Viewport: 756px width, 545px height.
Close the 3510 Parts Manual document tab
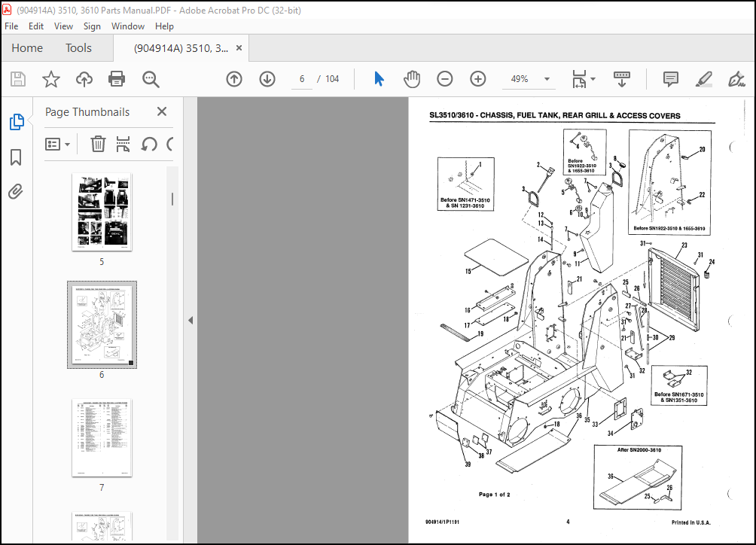tap(239, 48)
